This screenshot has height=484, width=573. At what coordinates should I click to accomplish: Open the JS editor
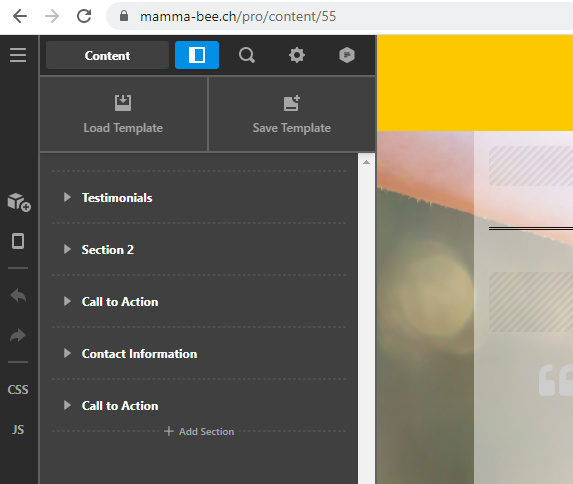click(x=18, y=430)
